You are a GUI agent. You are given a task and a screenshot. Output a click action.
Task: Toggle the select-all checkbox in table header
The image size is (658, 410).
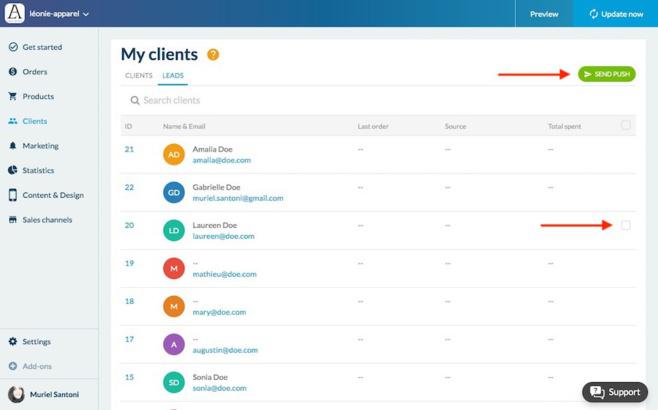[x=626, y=126]
